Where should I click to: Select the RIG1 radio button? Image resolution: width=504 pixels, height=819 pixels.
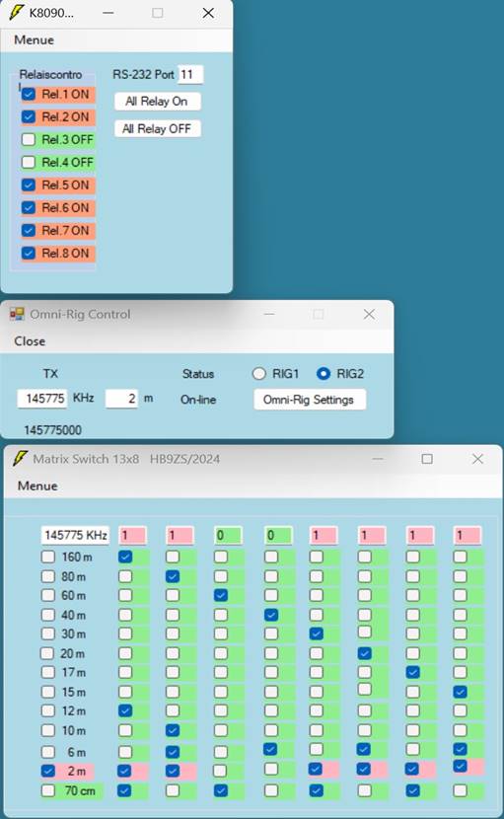point(259,373)
